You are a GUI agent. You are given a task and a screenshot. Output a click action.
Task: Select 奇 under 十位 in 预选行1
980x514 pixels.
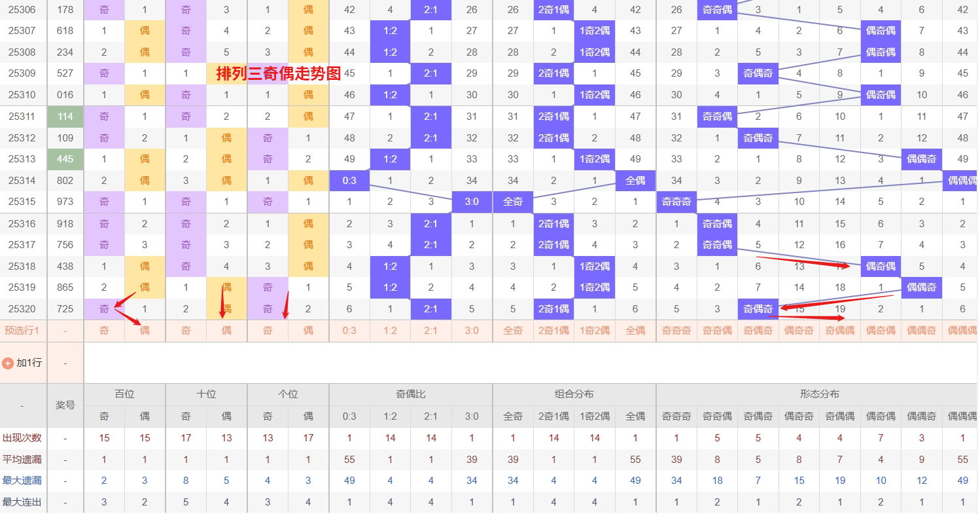coord(186,331)
